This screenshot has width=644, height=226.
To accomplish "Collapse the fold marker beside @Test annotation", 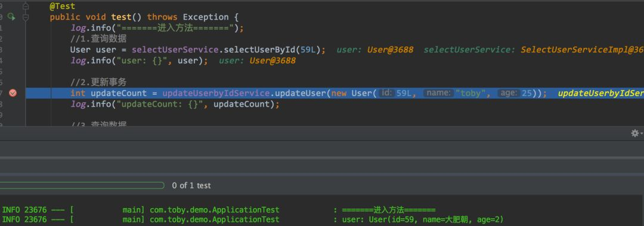I will tap(26, 7).
